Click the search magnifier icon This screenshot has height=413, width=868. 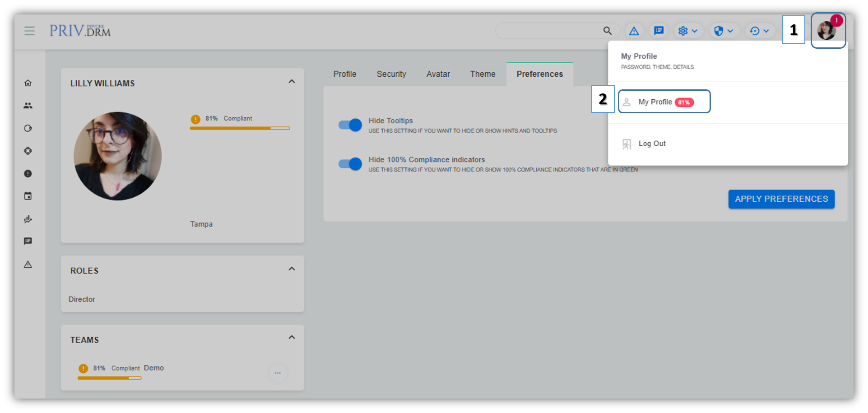point(607,31)
